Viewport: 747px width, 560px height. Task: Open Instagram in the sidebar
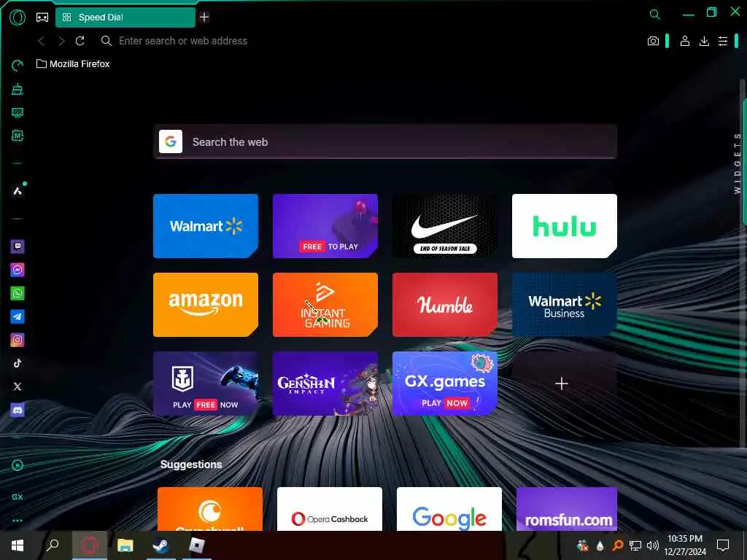pos(18,340)
